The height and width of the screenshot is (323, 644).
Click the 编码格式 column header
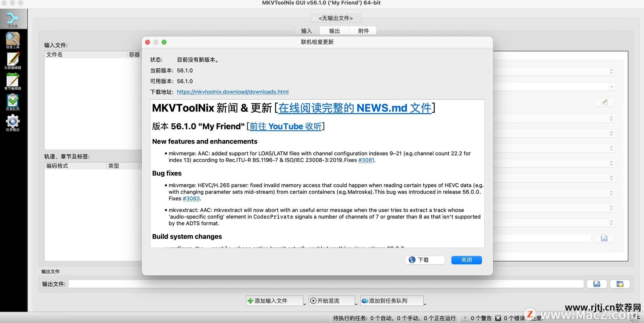click(x=75, y=166)
